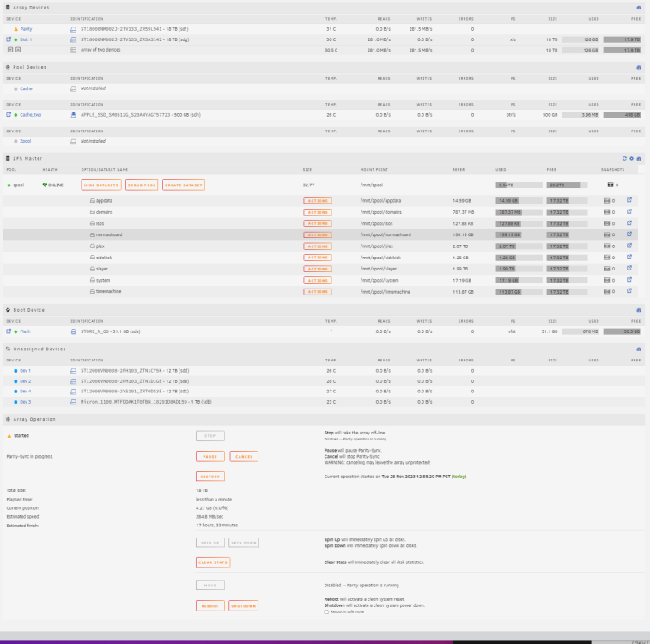Click snapshots icon for slayer dataset

pos(606,269)
